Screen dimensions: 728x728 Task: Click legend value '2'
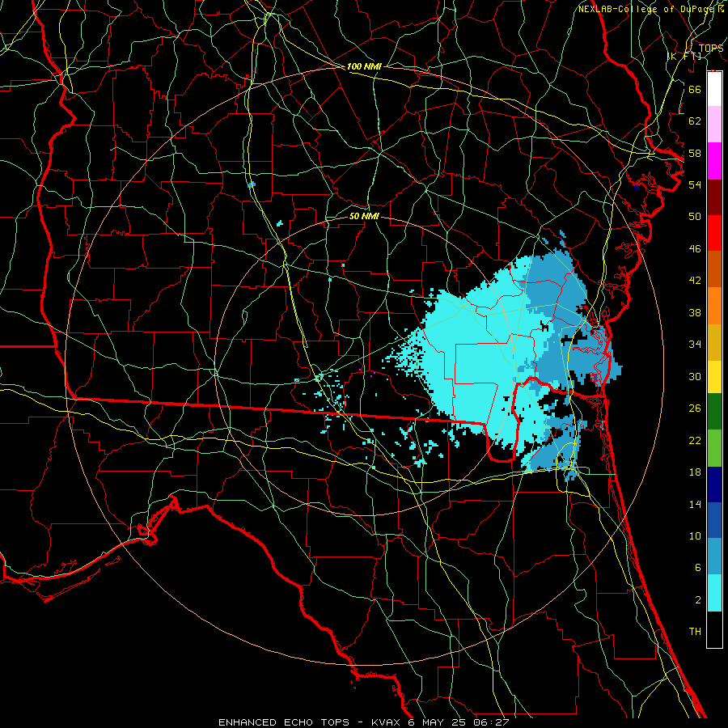[x=697, y=600]
